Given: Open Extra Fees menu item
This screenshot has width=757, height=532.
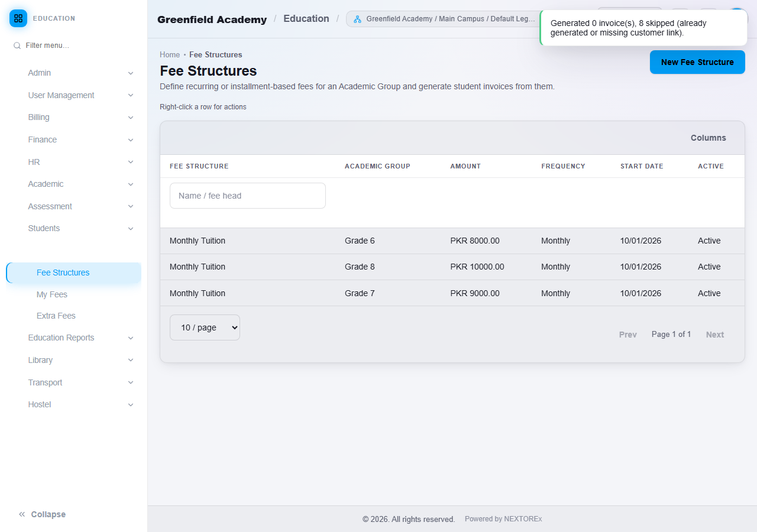Looking at the screenshot, I should click(x=56, y=316).
